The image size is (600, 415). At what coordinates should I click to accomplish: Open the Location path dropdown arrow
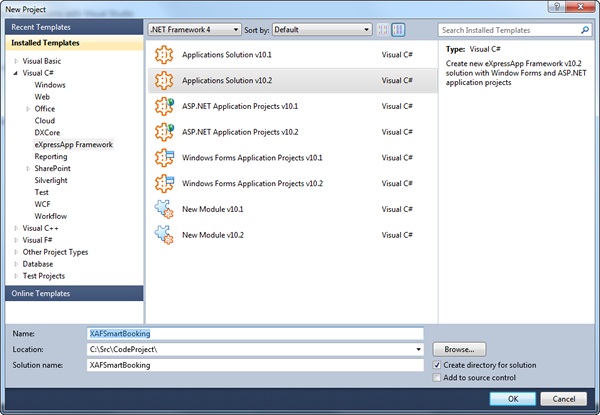(x=418, y=349)
